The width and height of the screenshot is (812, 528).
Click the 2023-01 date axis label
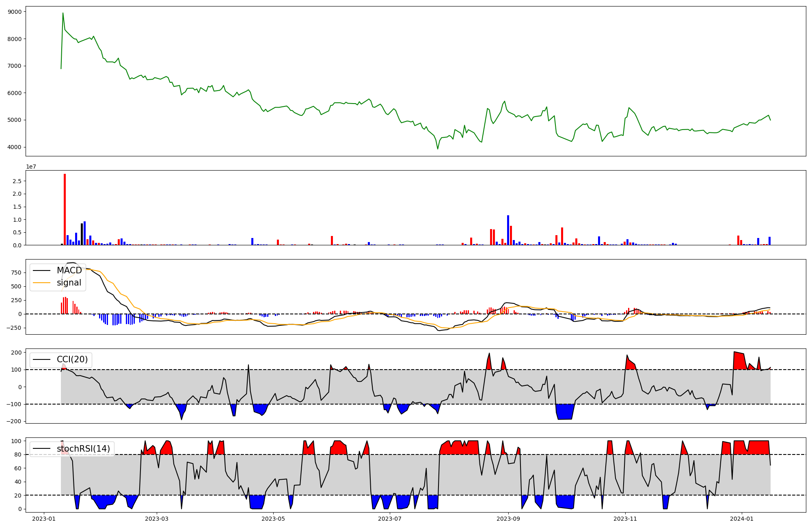(44, 519)
